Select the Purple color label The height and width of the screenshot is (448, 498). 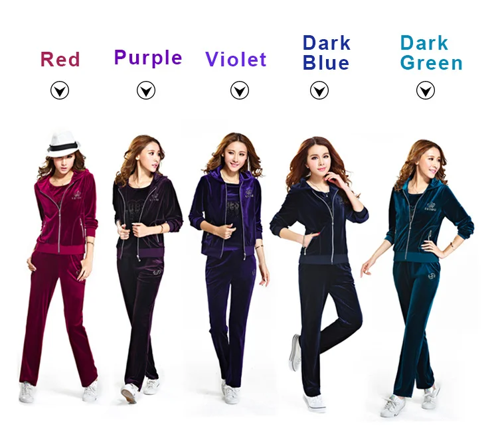(148, 58)
